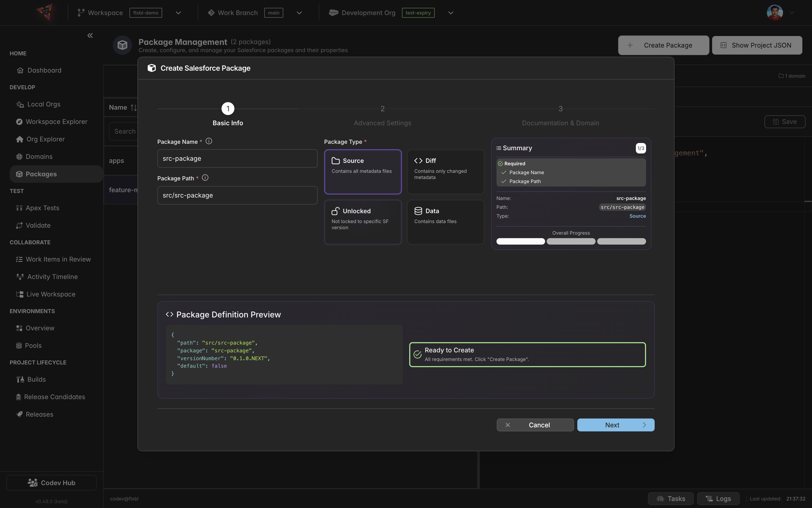The height and width of the screenshot is (508, 812).
Task: Open the user avatar in the header
Action: [775, 13]
